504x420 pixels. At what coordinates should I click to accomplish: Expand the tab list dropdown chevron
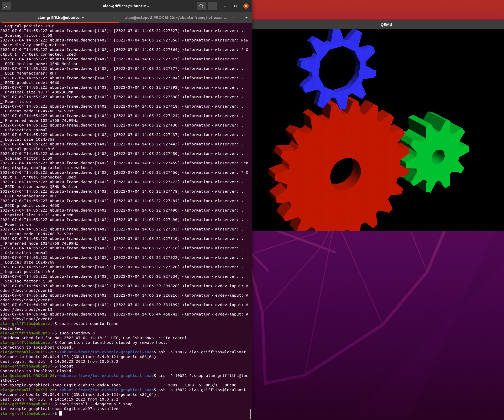pyautogui.click(x=246, y=18)
